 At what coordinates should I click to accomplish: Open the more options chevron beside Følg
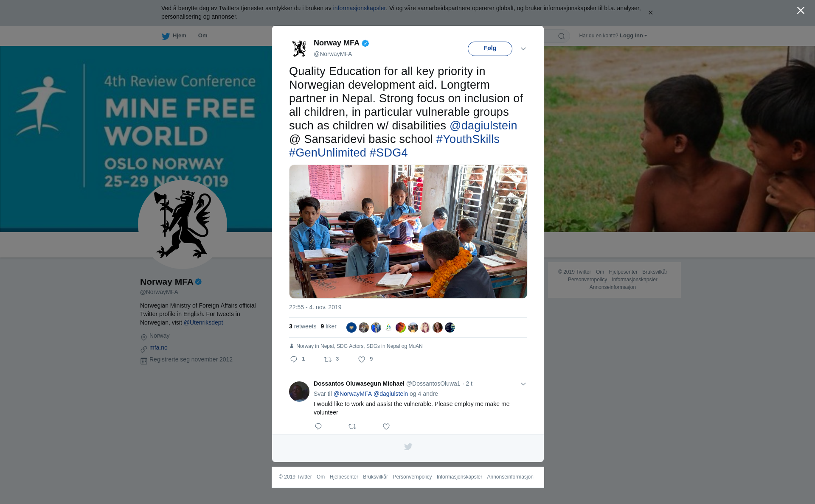click(x=523, y=49)
